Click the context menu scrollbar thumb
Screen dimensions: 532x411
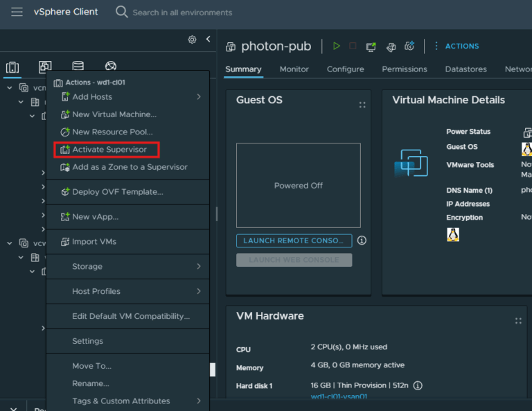pyautogui.click(x=213, y=370)
